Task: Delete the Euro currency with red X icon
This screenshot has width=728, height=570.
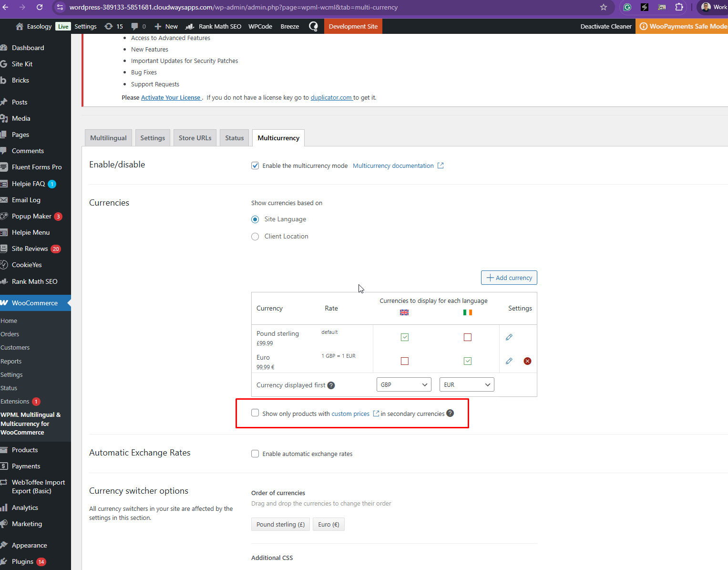Action: click(x=527, y=361)
